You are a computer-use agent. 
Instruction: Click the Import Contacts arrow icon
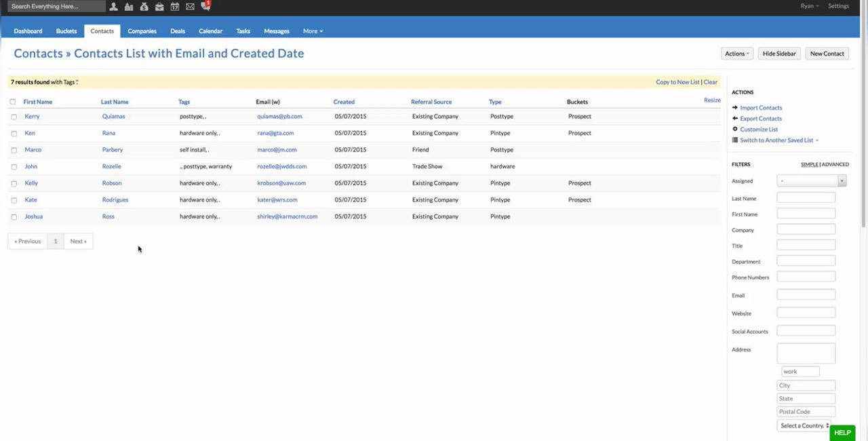tap(735, 108)
